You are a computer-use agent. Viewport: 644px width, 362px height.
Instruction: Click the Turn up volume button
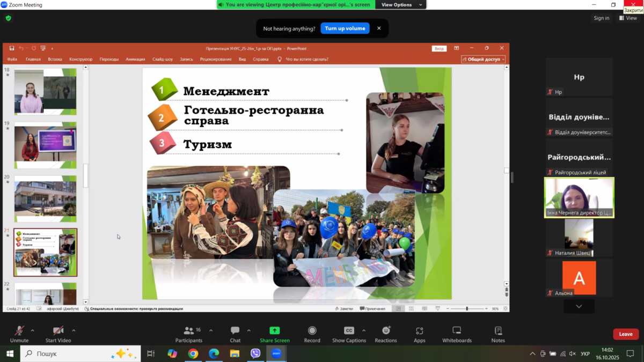point(345,28)
